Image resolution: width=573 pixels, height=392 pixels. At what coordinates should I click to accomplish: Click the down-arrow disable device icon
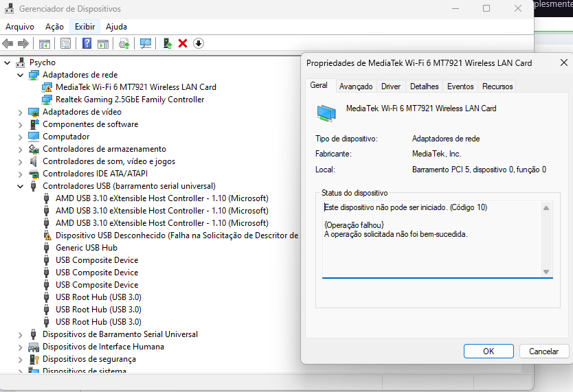199,43
